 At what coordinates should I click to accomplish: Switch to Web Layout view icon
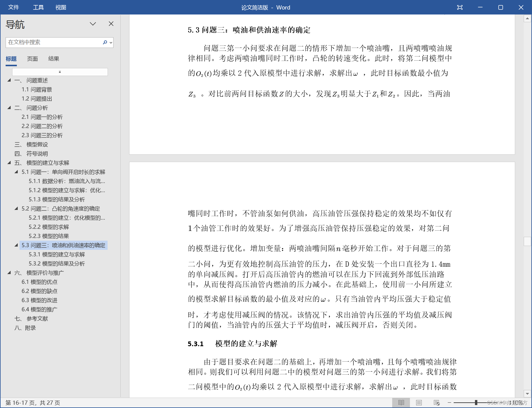pos(437,403)
